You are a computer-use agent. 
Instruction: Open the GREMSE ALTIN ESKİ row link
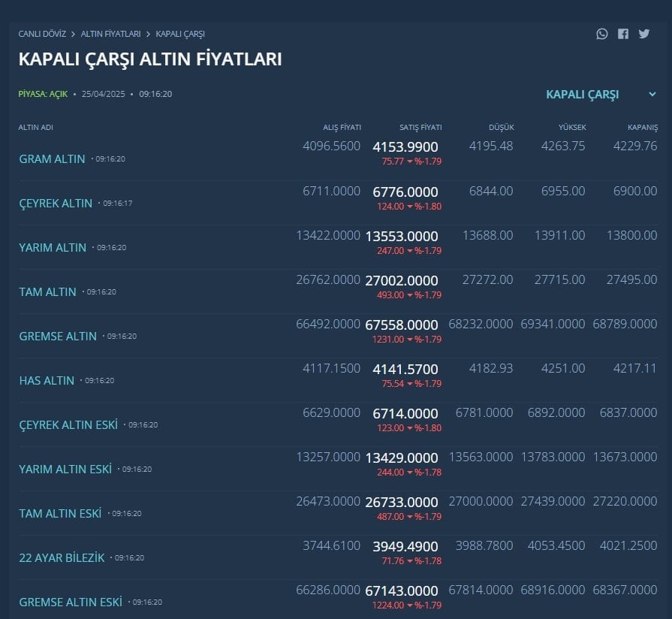pos(71,602)
